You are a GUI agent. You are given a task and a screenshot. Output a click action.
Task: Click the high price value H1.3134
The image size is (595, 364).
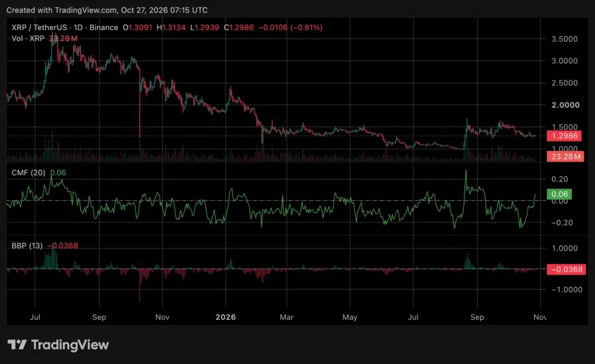click(x=171, y=27)
